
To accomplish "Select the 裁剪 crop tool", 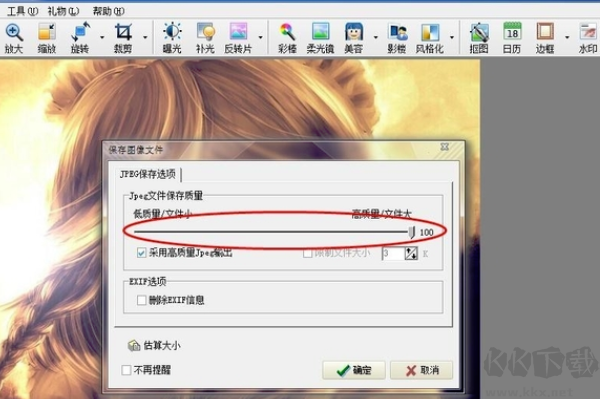I will 123,37.
